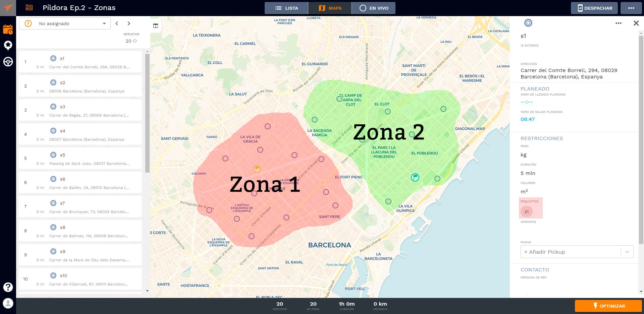644x314 pixels.
Task: Click the OPTIMIZAR button
Action: [x=608, y=306]
